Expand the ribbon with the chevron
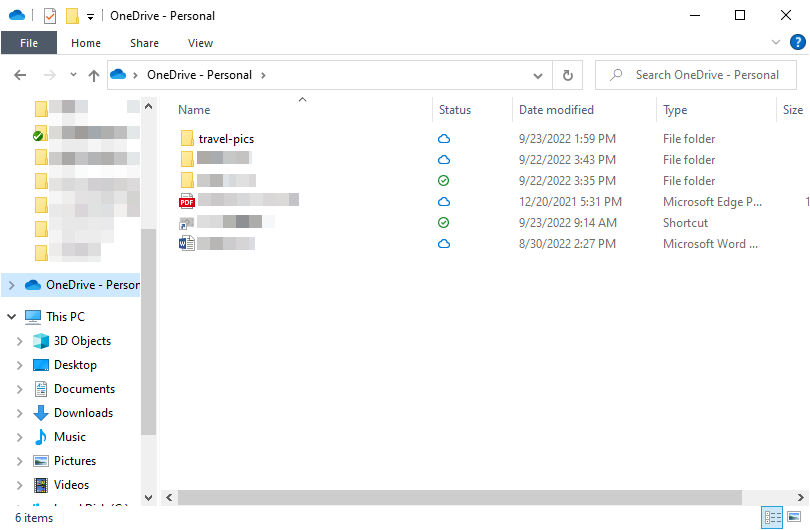The image size is (810, 530). pyautogui.click(x=776, y=43)
